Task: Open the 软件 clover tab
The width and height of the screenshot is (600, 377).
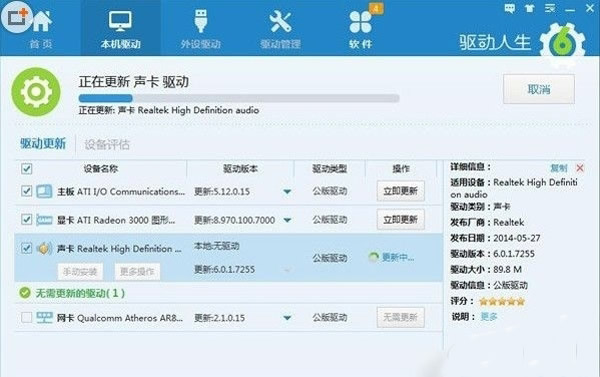Action: tap(360, 30)
